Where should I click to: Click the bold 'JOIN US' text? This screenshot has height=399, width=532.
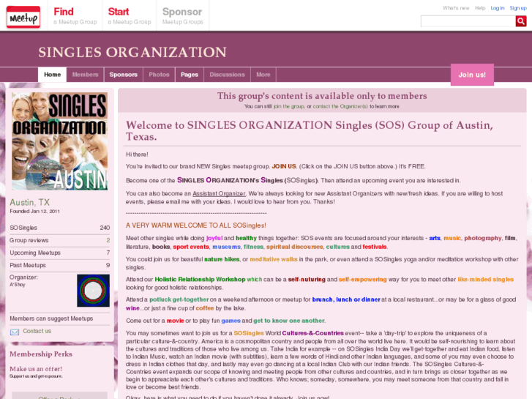(x=284, y=166)
